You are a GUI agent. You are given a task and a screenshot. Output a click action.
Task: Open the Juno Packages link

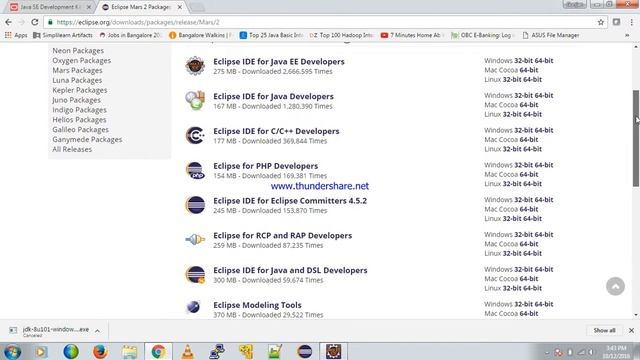click(x=76, y=100)
